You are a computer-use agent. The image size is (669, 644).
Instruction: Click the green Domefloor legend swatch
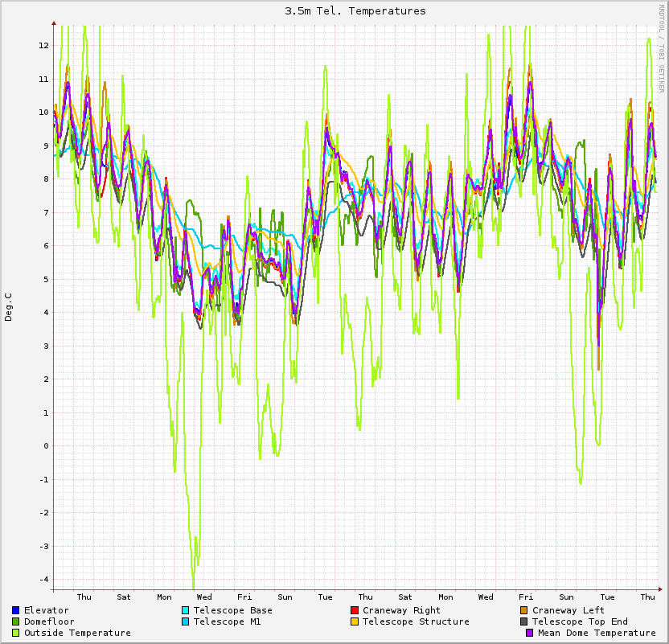[x=16, y=621]
